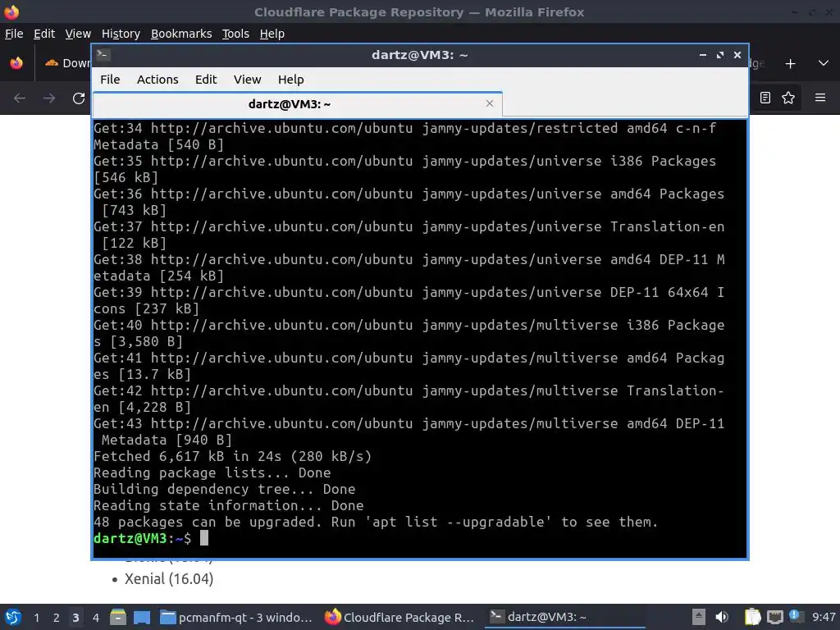
Task: Click the 'Building dependency tree... Done' line
Action: (x=225, y=489)
